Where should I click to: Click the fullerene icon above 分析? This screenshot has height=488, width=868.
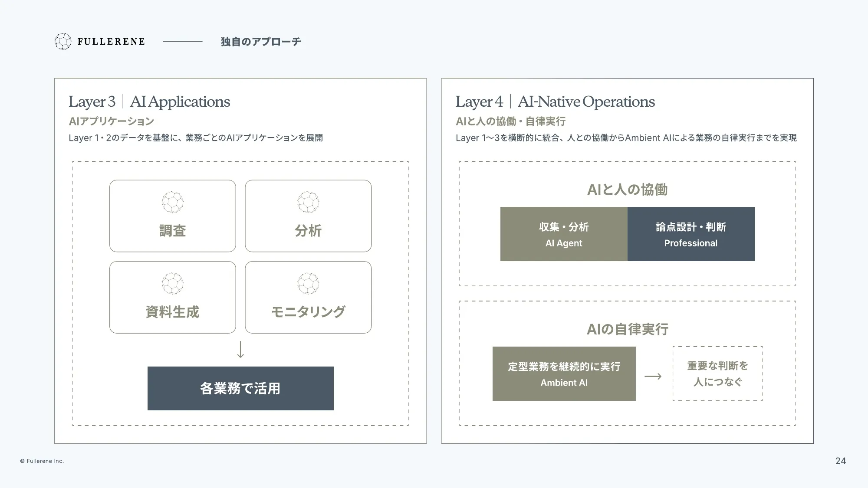click(x=308, y=202)
